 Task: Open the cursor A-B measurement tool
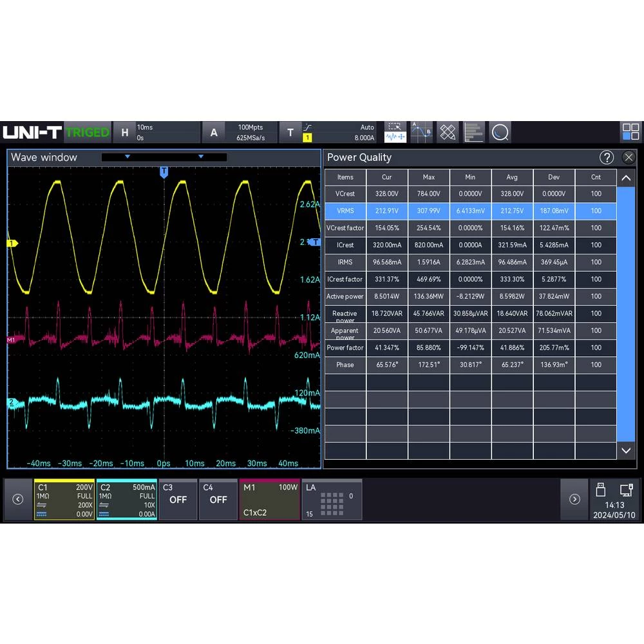421,132
